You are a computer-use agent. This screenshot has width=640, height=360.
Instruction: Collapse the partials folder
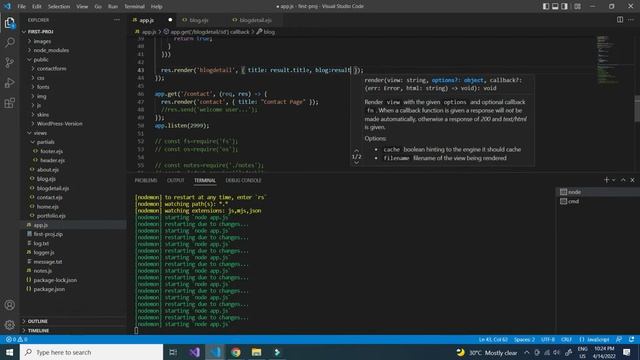[x=73, y=142]
